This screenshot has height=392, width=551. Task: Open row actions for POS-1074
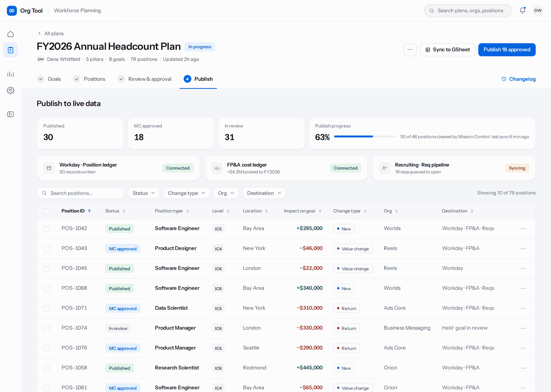[523, 328]
